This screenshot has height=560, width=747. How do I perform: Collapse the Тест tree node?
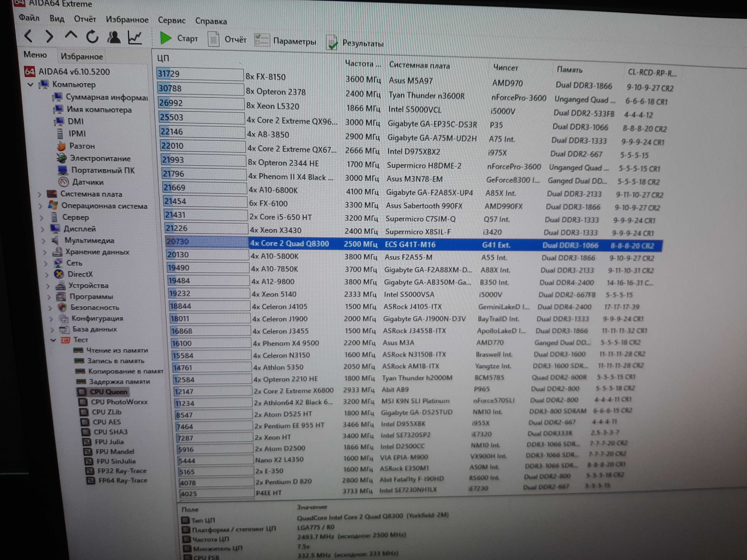click(53, 340)
